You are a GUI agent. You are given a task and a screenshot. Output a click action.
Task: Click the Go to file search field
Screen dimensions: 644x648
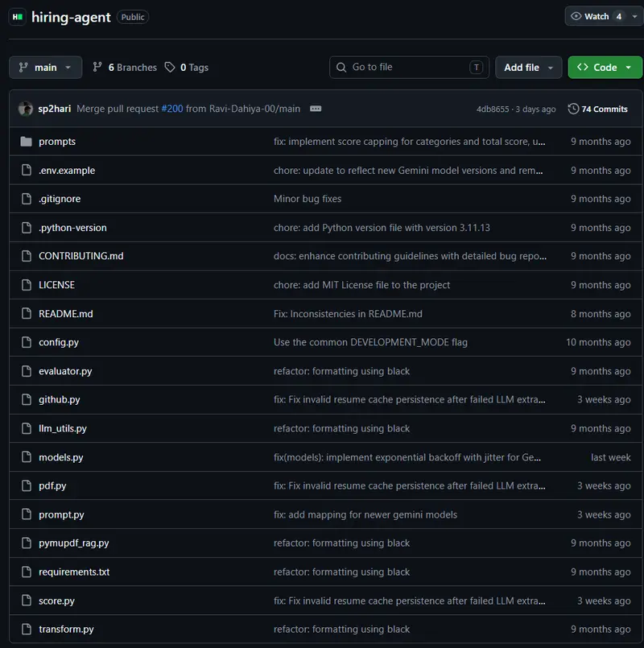(409, 68)
